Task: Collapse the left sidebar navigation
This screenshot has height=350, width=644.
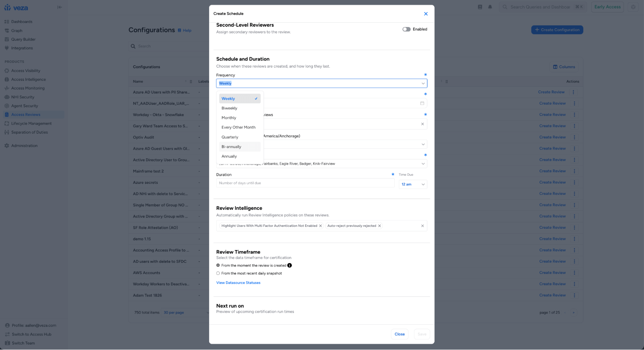Action: click(x=60, y=7)
